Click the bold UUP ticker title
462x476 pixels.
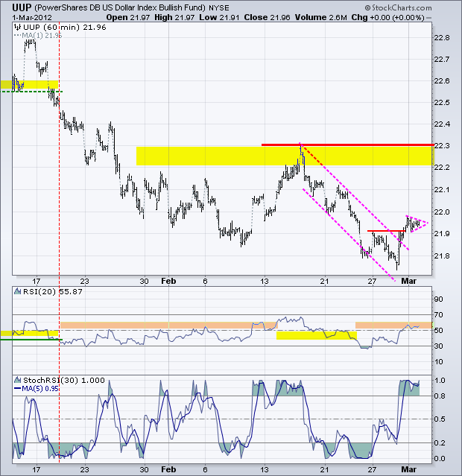(x=22, y=7)
